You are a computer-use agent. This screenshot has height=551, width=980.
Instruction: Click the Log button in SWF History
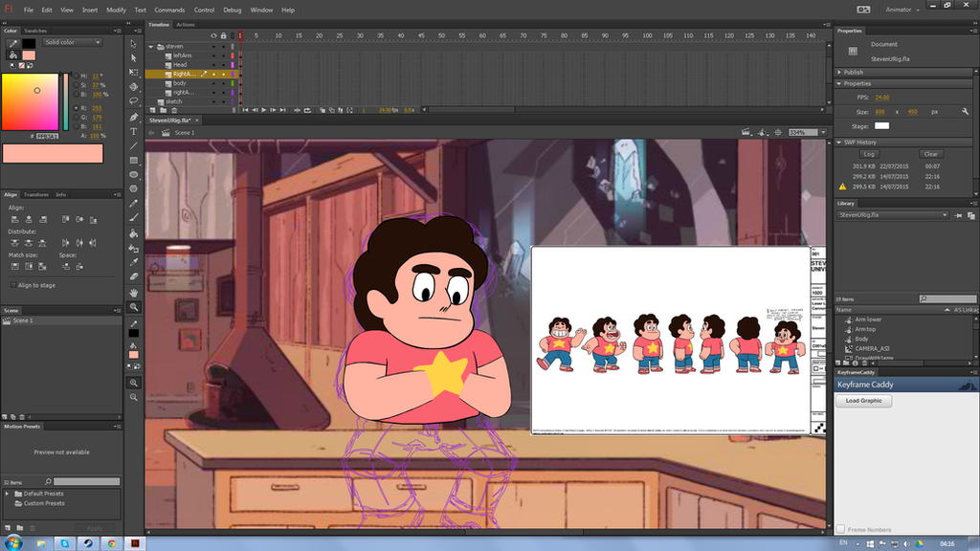(869, 154)
